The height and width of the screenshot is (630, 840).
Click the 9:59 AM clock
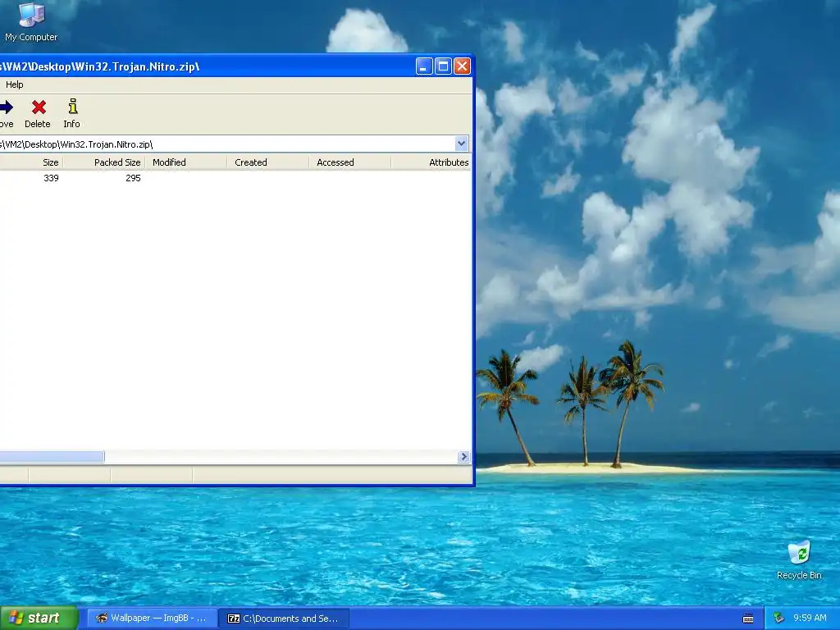810,618
